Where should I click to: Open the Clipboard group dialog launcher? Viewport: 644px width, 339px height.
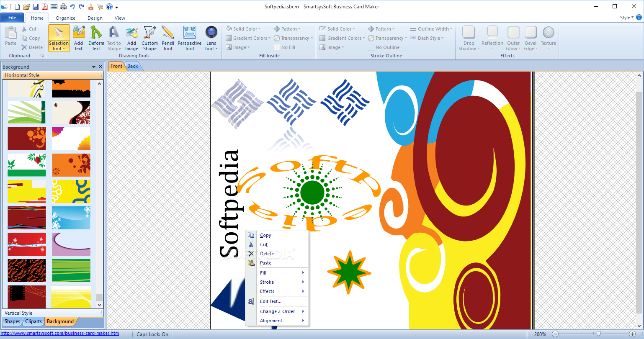click(42, 56)
